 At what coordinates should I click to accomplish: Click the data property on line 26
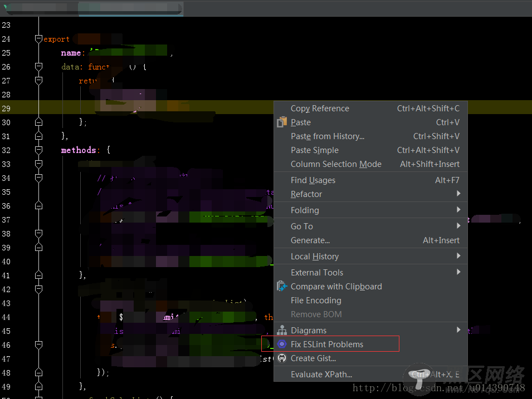pyautogui.click(x=70, y=67)
